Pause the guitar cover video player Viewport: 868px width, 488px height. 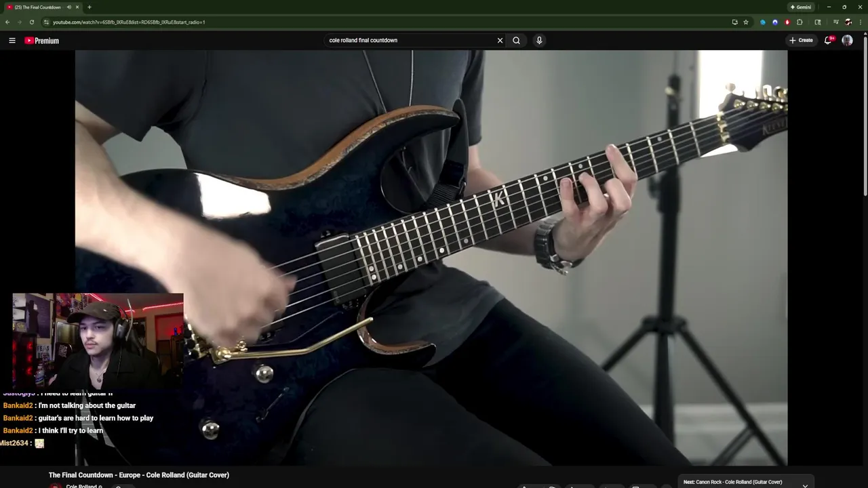click(431, 258)
